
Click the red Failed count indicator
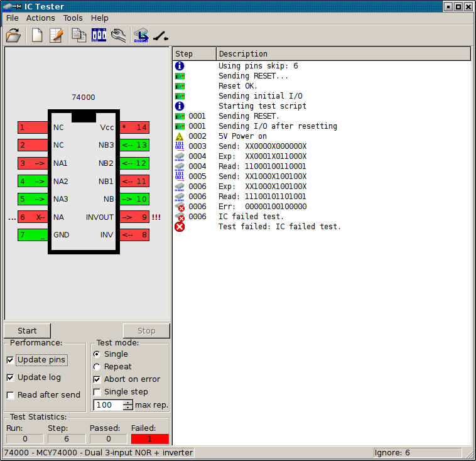[x=149, y=439]
